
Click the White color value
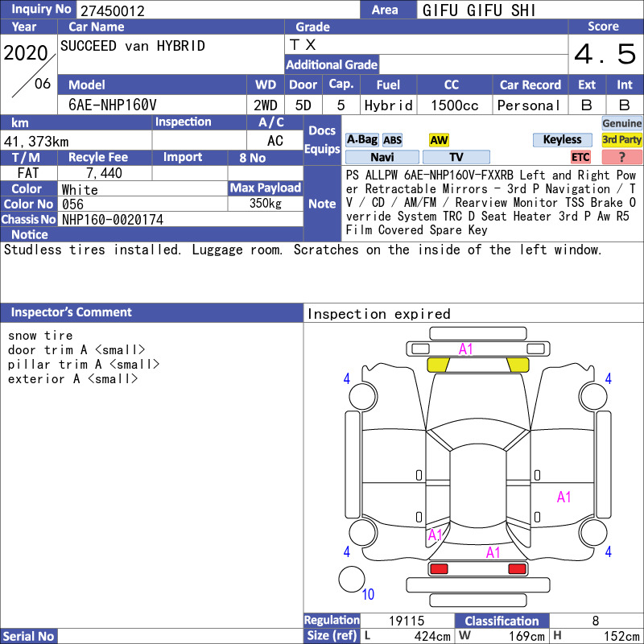point(80,189)
